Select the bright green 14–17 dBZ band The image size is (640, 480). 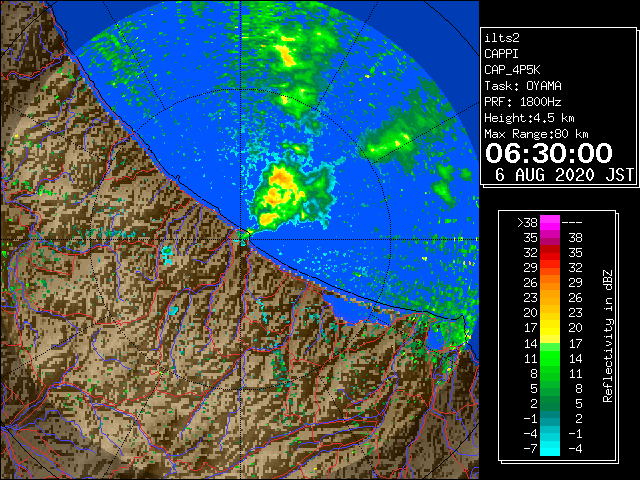550,343
